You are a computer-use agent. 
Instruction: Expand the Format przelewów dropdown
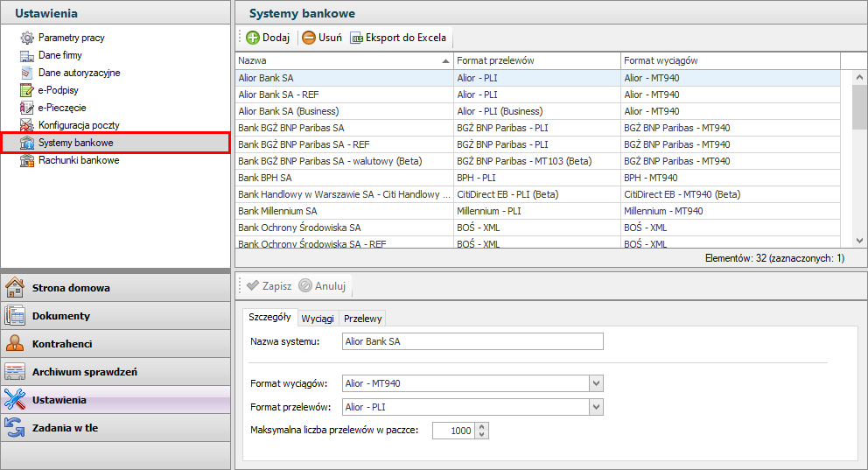(x=596, y=407)
